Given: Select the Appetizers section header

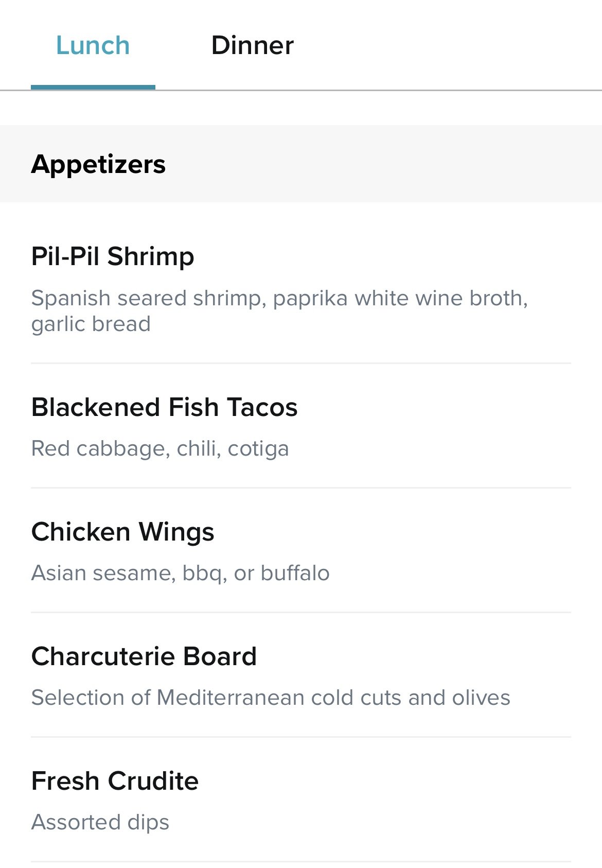Looking at the screenshot, I should tap(301, 164).
